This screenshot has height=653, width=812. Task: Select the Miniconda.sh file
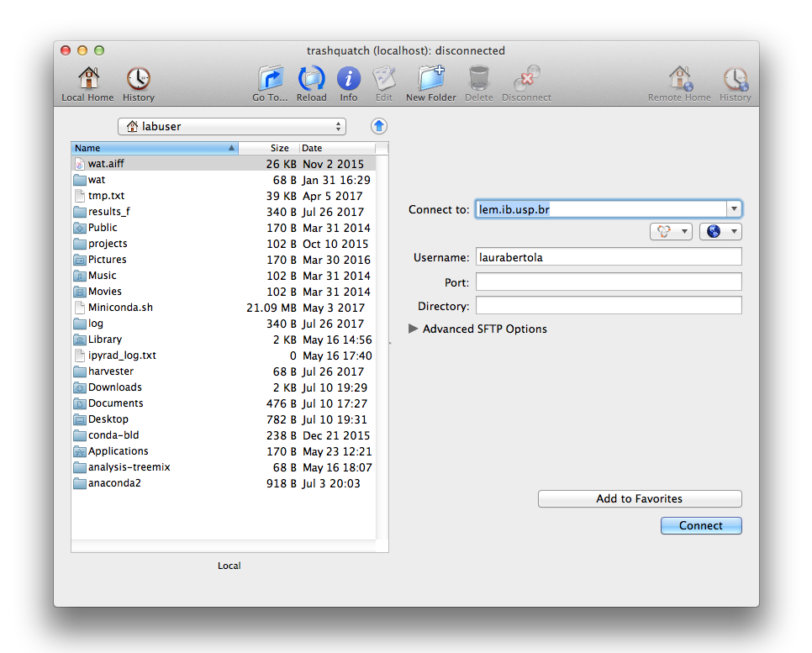coord(224,308)
